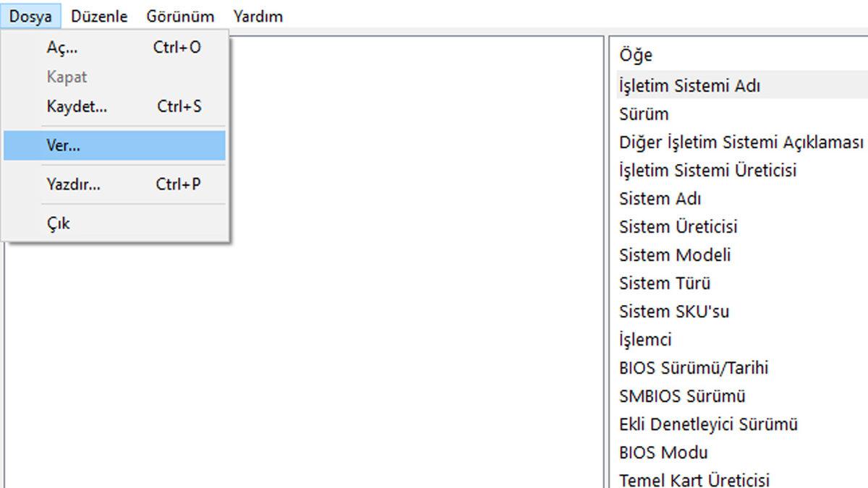Select the İşlemci row

(x=645, y=340)
